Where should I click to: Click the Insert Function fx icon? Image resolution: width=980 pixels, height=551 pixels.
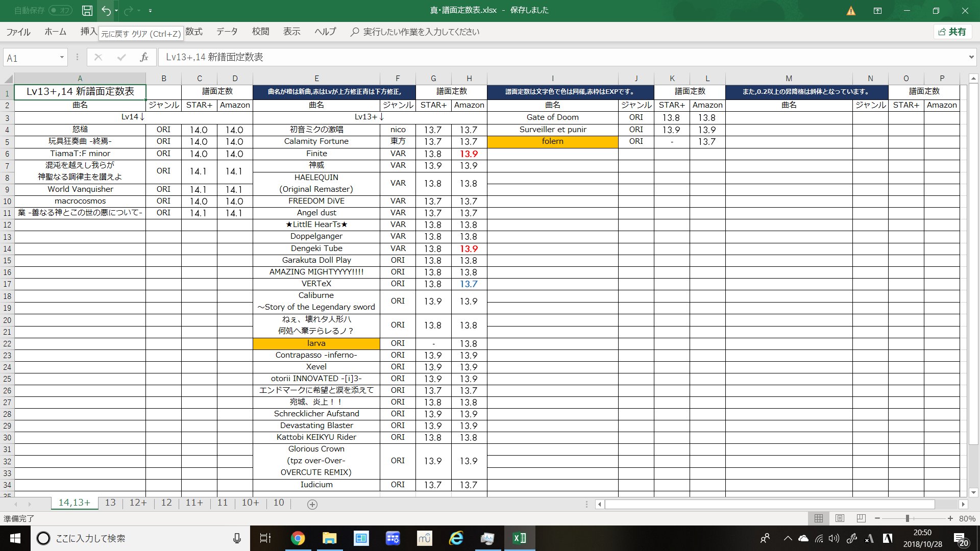[144, 58]
